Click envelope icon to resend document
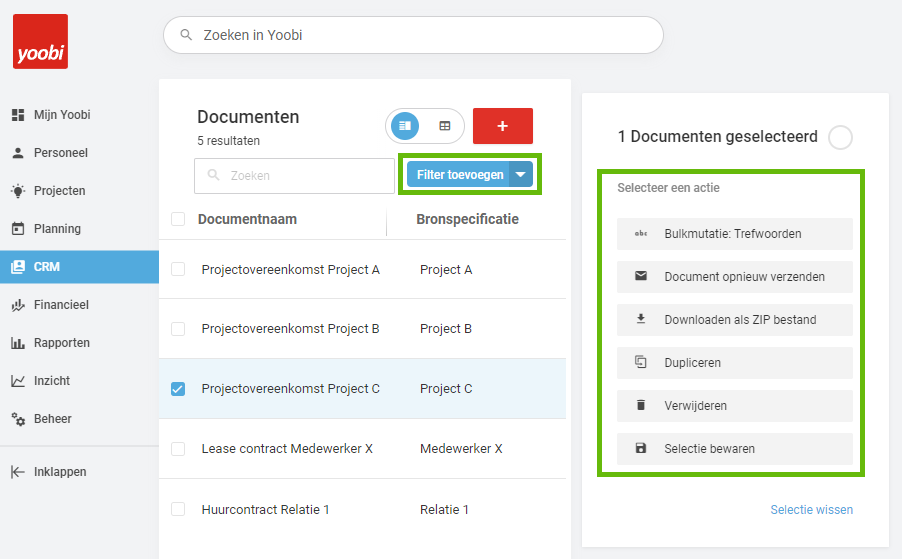This screenshot has width=902, height=559. [x=641, y=276]
